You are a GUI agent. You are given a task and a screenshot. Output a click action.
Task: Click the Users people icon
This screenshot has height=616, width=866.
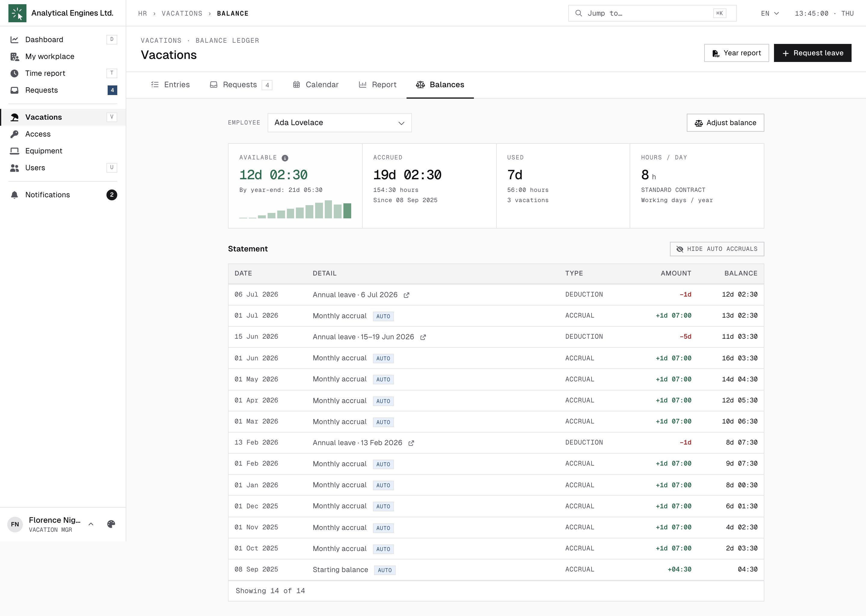[x=14, y=168]
